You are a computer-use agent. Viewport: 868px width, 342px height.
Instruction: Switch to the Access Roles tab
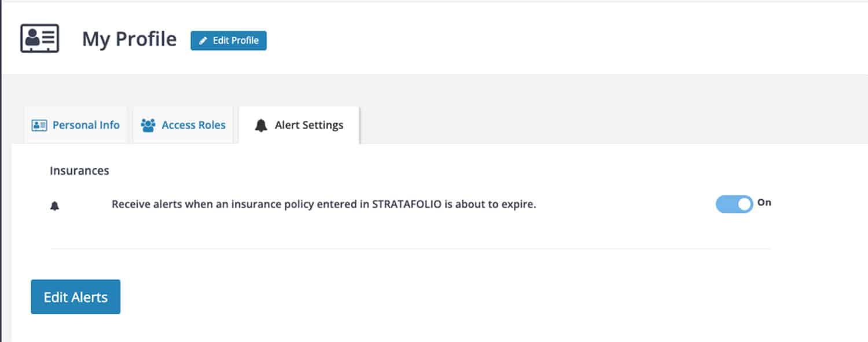(x=183, y=125)
